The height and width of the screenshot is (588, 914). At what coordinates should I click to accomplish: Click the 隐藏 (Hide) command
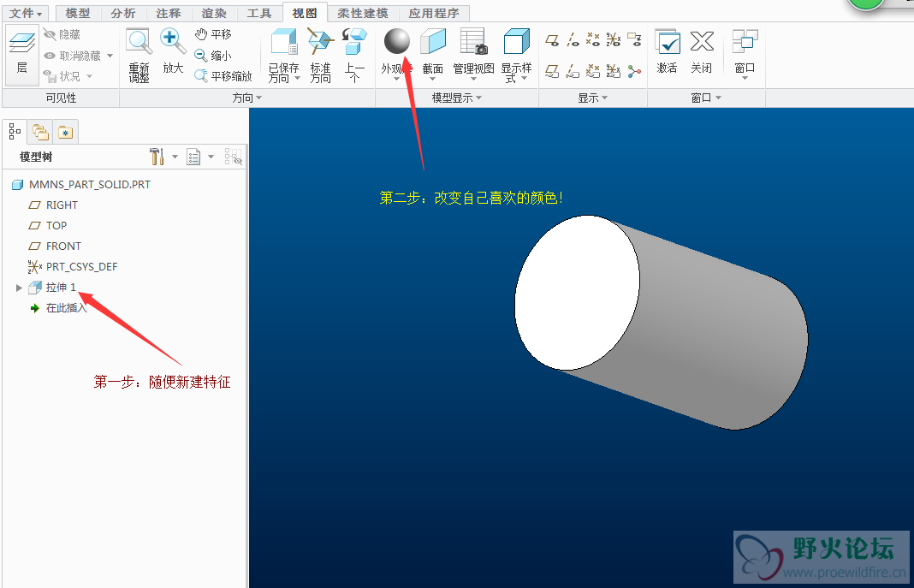coord(62,35)
